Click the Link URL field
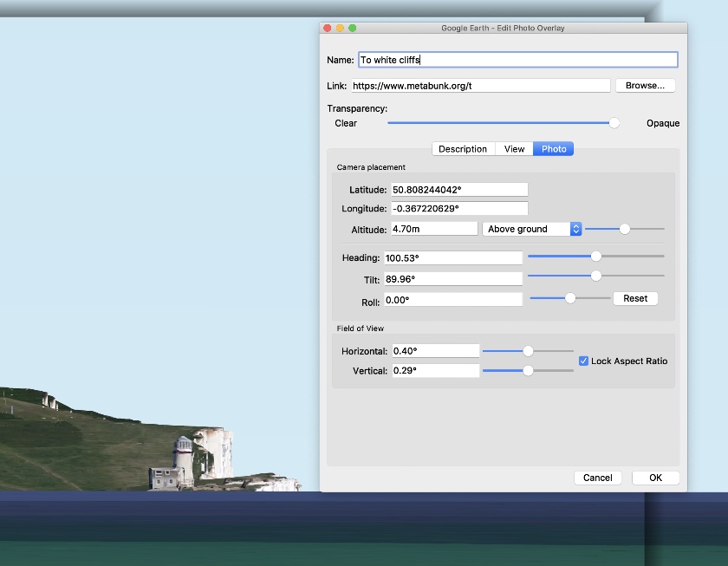 [481, 86]
